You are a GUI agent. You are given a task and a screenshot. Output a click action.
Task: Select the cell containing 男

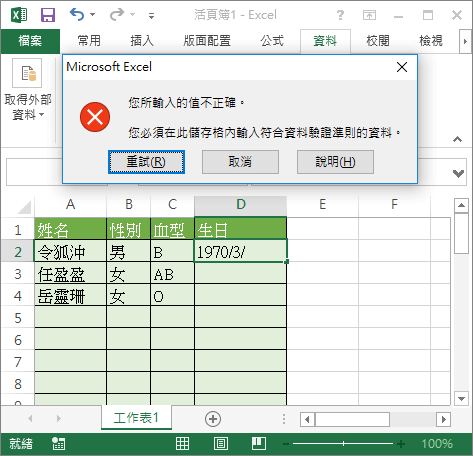click(129, 252)
